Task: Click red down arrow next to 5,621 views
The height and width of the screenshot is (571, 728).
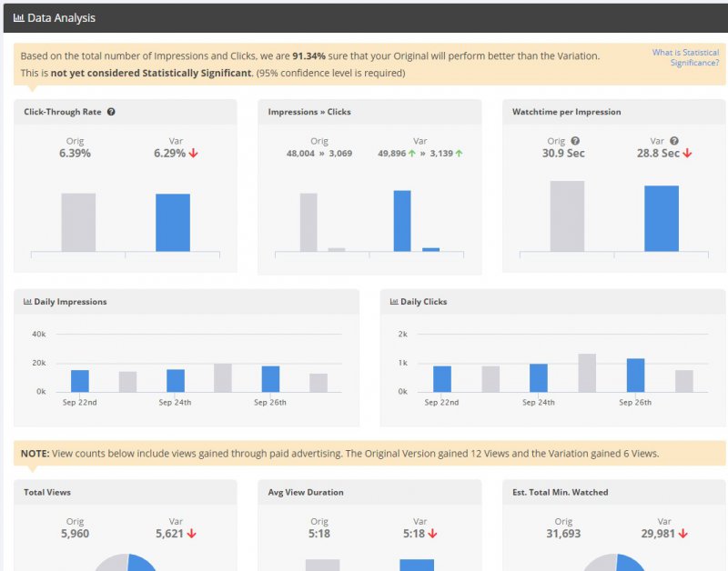Action: 194,534
